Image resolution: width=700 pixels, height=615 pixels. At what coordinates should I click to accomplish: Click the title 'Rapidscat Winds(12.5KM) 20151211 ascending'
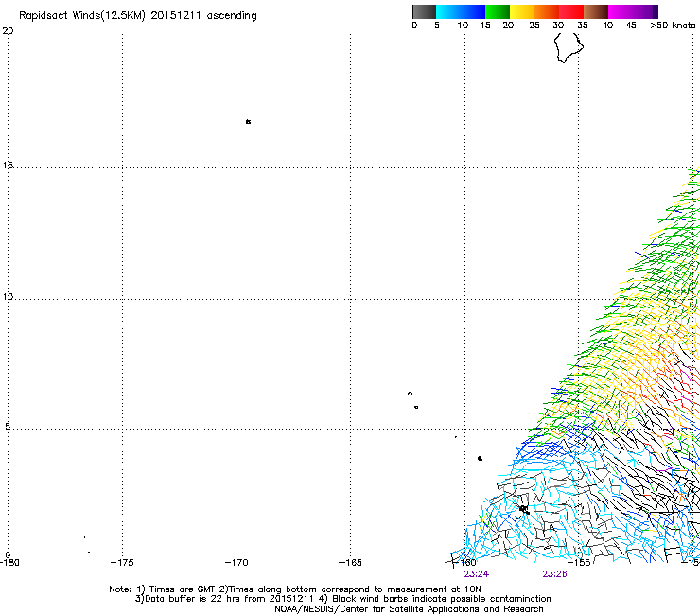138,16
